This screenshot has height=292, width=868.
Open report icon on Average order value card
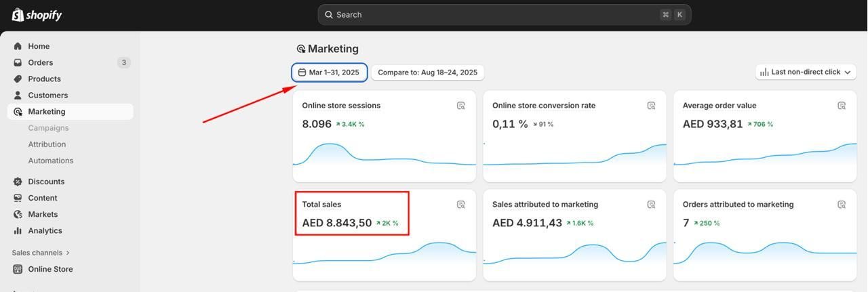click(x=842, y=106)
